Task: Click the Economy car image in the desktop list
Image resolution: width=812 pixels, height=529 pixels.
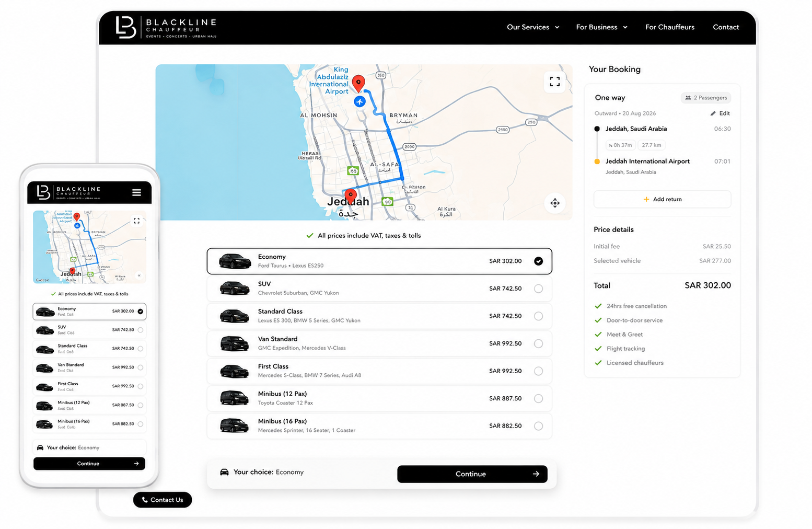Action: [x=235, y=261]
